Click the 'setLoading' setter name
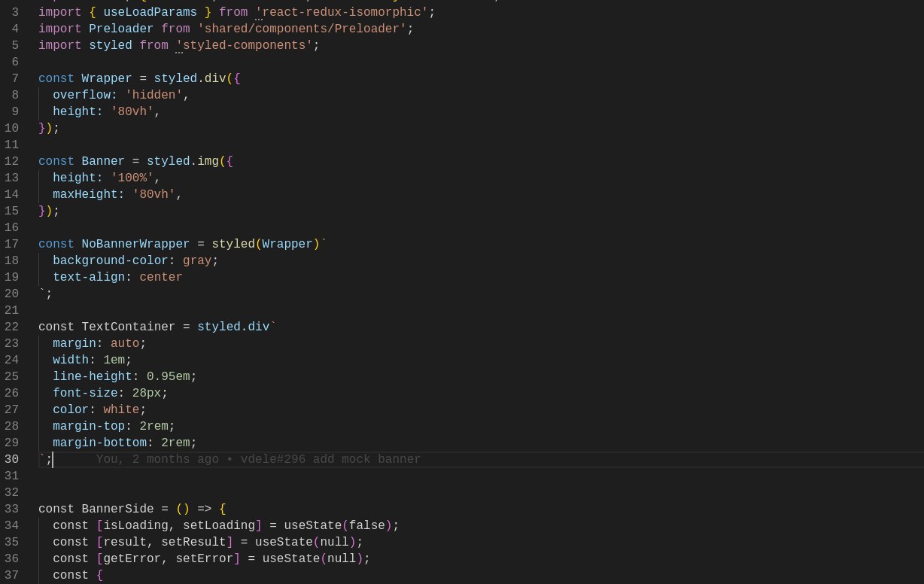 [219, 525]
